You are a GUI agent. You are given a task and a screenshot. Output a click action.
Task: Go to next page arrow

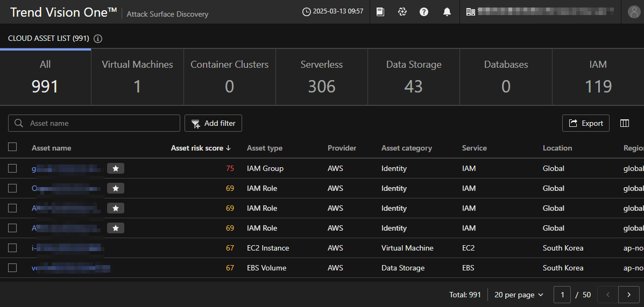[628, 295]
